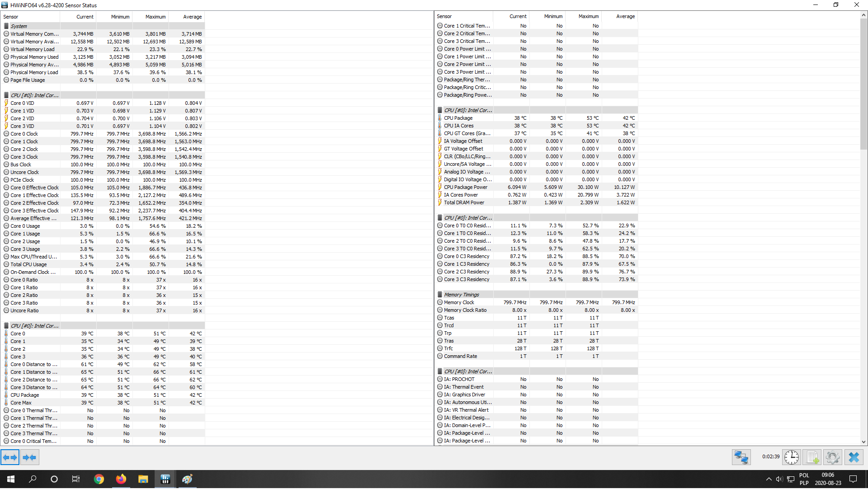The image size is (868, 489).
Task: Open the volume tray icon
Action: [x=779, y=480]
